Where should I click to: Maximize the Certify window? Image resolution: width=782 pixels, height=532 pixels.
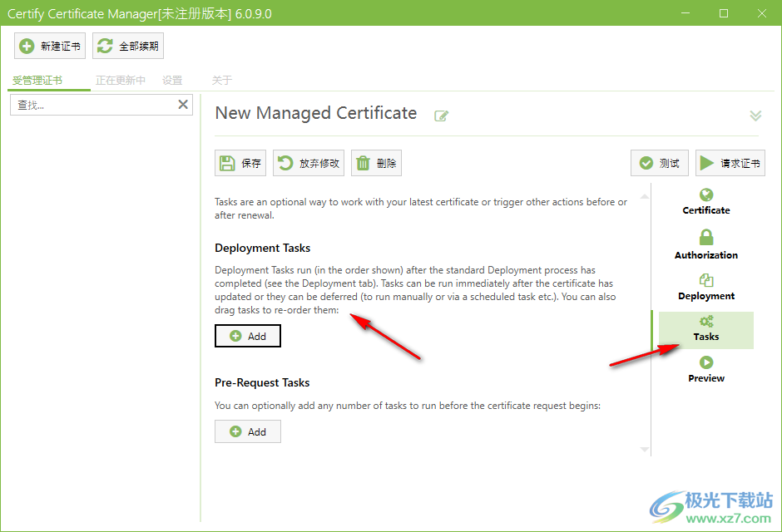pos(724,13)
